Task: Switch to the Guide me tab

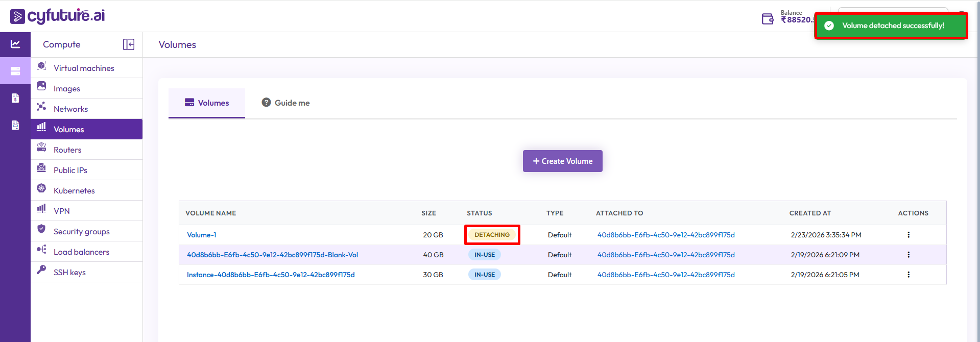Action: coord(285,103)
